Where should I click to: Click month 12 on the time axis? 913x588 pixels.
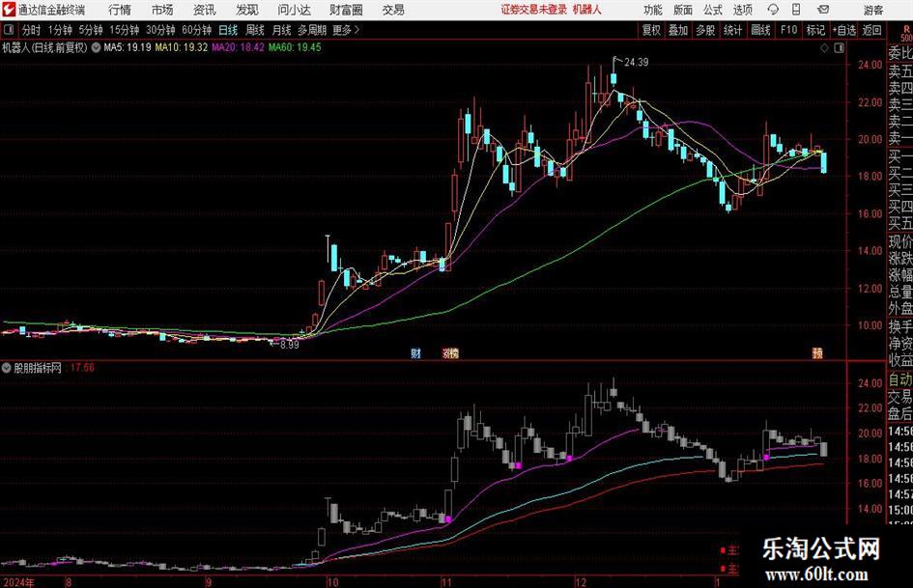pyautogui.click(x=581, y=582)
